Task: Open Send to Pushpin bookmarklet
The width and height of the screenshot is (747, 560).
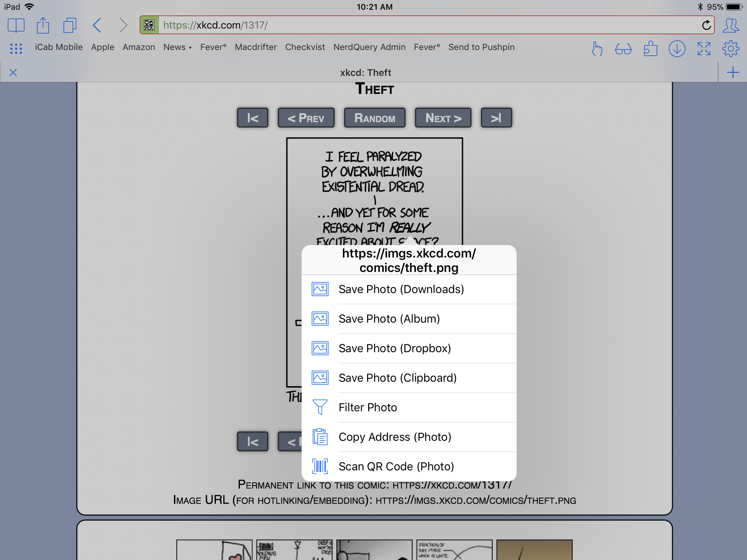Action: click(481, 47)
